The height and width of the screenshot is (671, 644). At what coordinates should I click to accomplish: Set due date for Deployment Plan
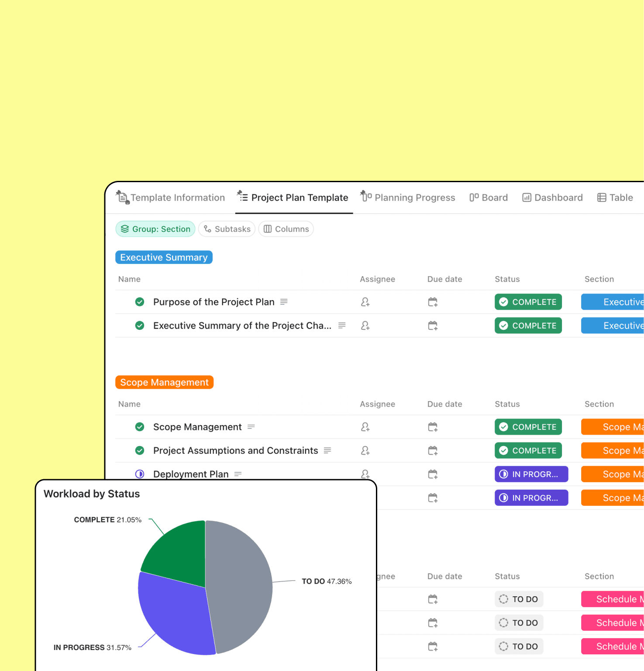(x=433, y=474)
